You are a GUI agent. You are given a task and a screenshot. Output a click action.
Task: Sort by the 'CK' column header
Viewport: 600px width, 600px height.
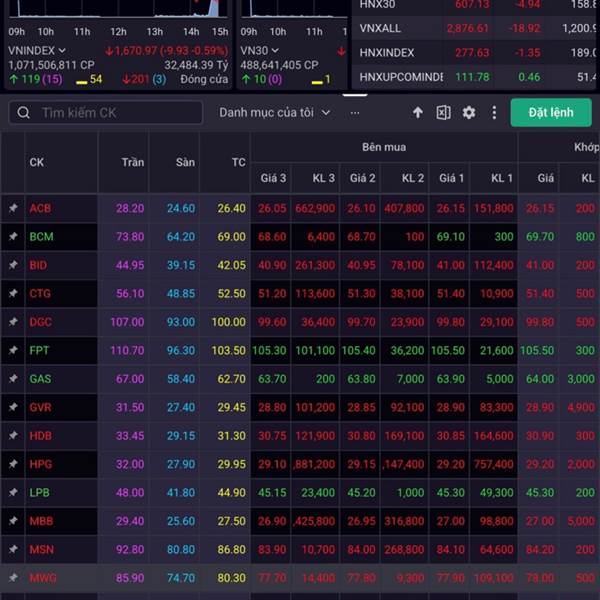click(x=37, y=162)
